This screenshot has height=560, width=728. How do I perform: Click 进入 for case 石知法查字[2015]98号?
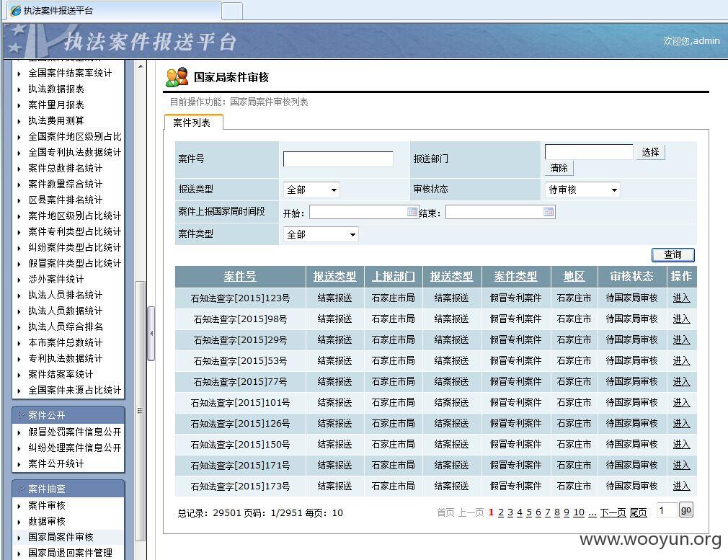681,319
